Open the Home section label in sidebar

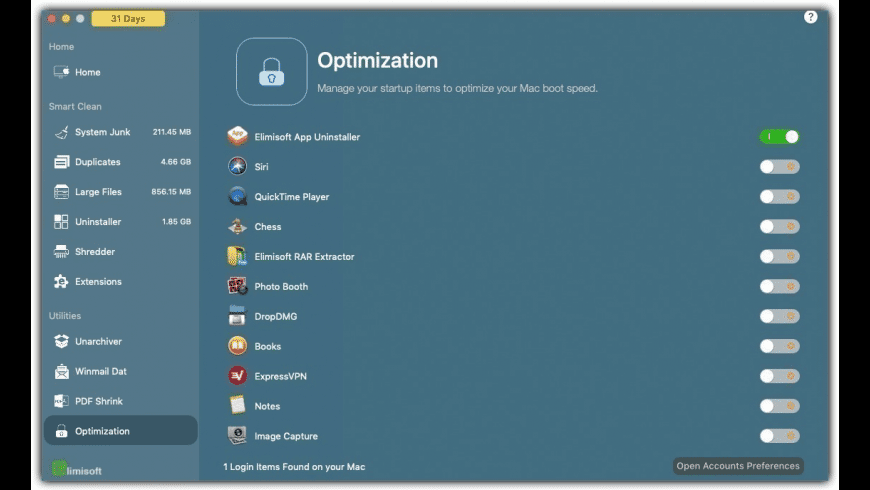click(61, 47)
